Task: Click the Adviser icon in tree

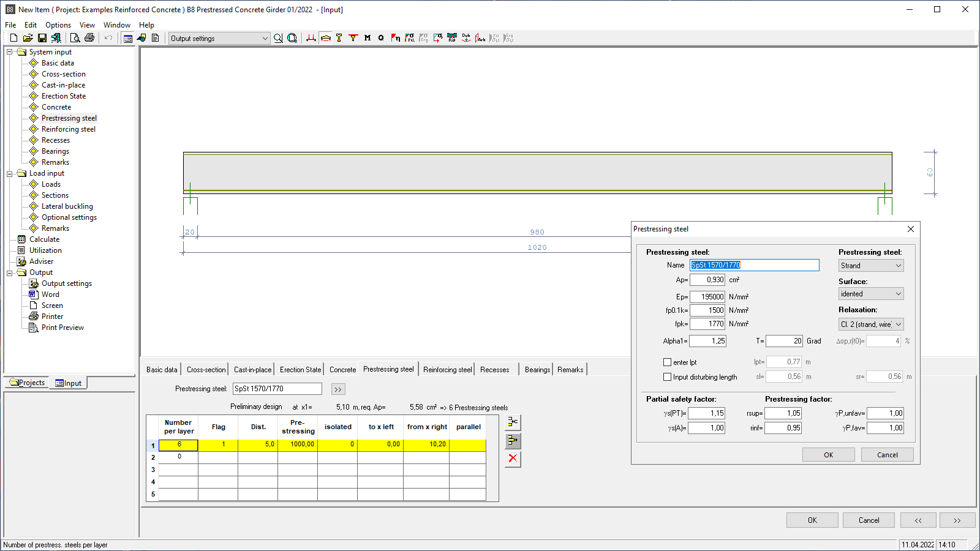Action: (21, 261)
